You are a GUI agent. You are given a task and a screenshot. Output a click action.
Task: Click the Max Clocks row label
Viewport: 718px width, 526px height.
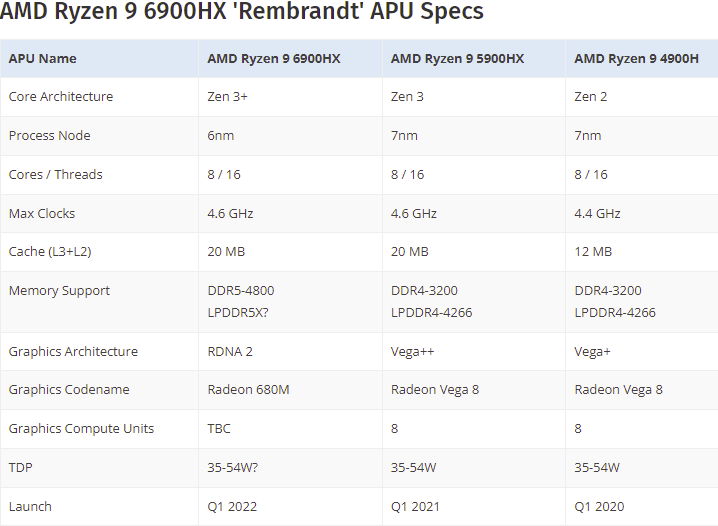tap(42, 213)
